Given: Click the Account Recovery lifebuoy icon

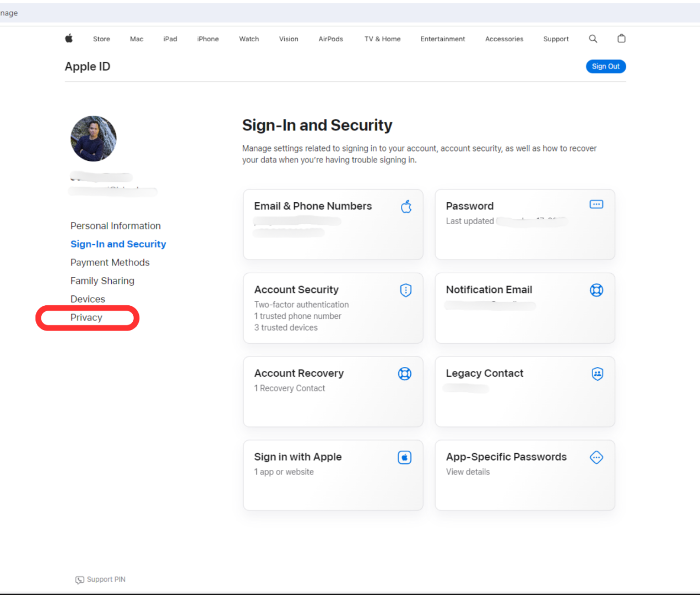Looking at the screenshot, I should tap(405, 374).
